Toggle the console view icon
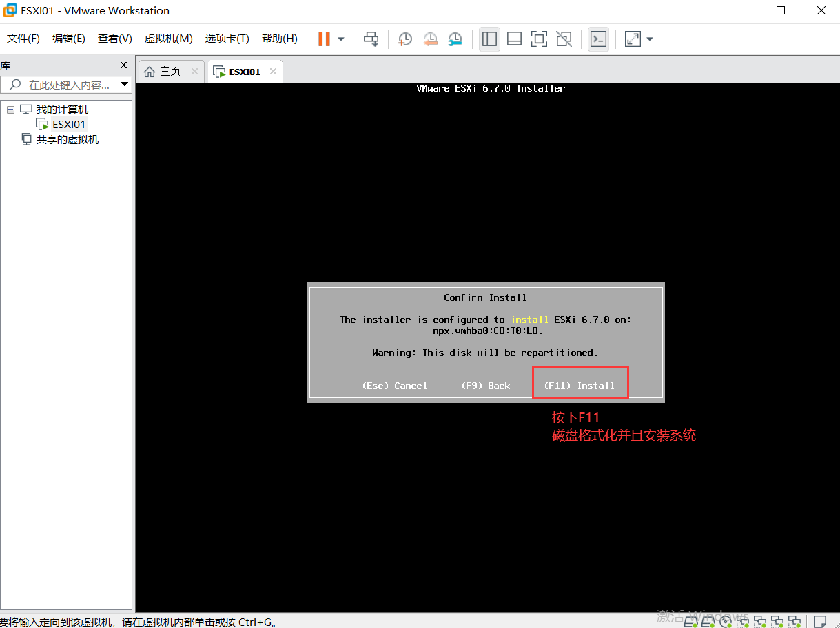 pos(598,39)
